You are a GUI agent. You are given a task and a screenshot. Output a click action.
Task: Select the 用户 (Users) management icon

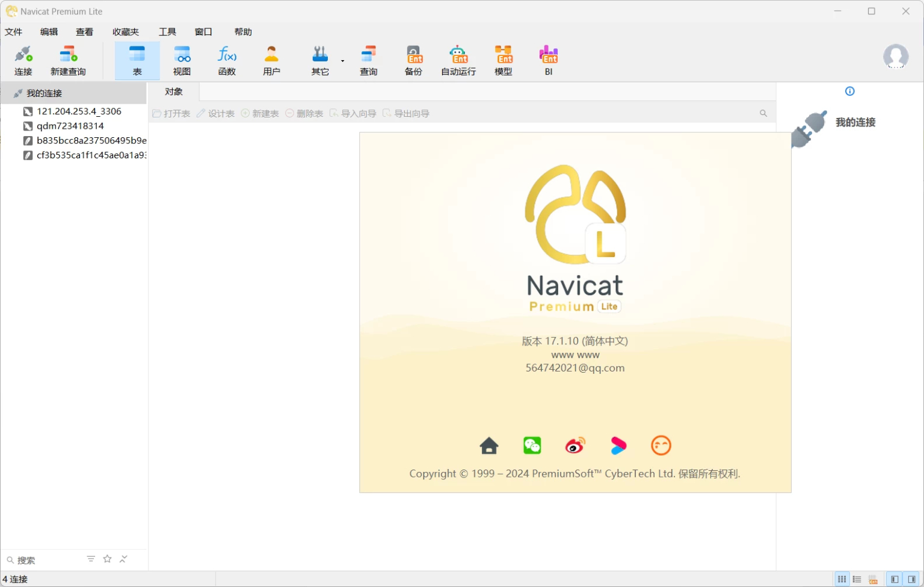271,60
